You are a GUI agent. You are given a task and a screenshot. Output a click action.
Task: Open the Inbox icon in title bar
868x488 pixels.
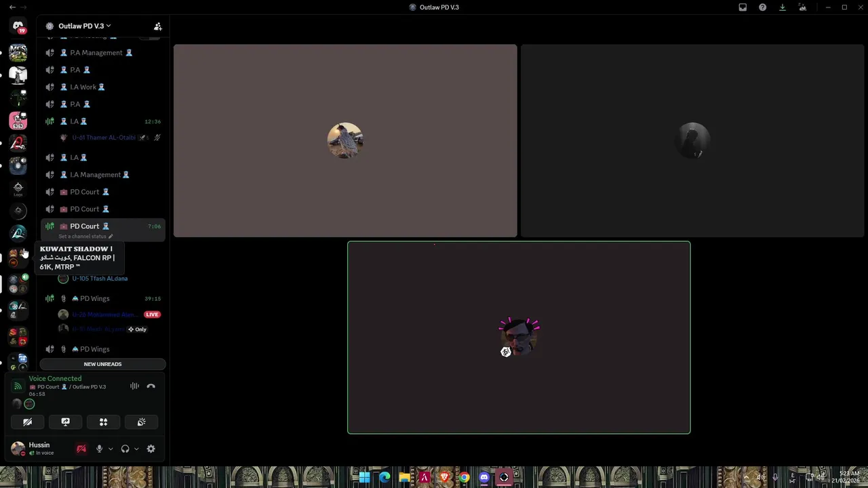[743, 7]
